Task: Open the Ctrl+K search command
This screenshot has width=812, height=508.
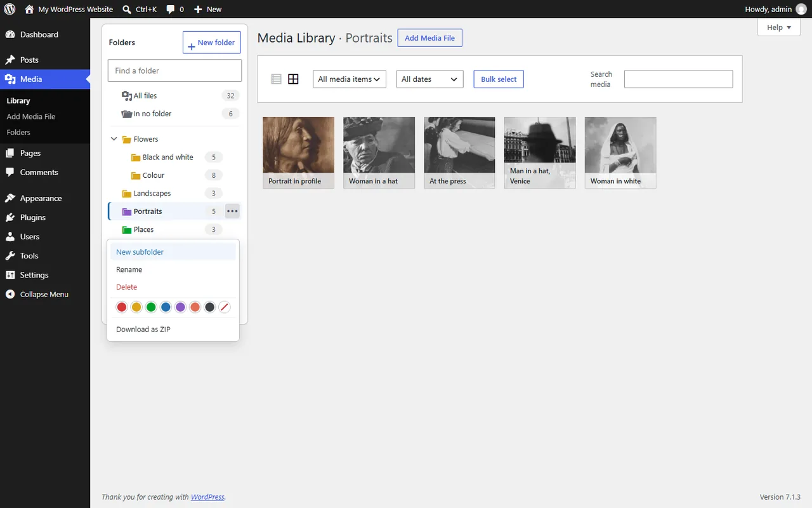Action: point(139,9)
